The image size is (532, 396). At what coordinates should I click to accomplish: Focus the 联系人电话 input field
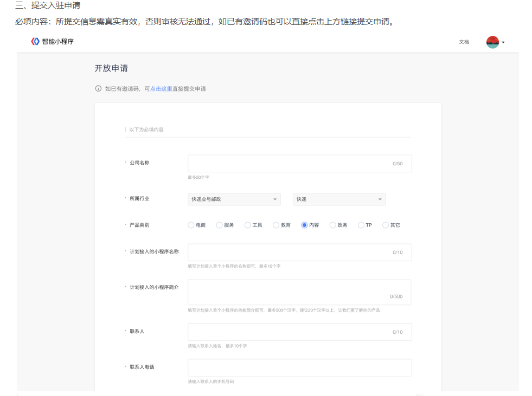(299, 368)
